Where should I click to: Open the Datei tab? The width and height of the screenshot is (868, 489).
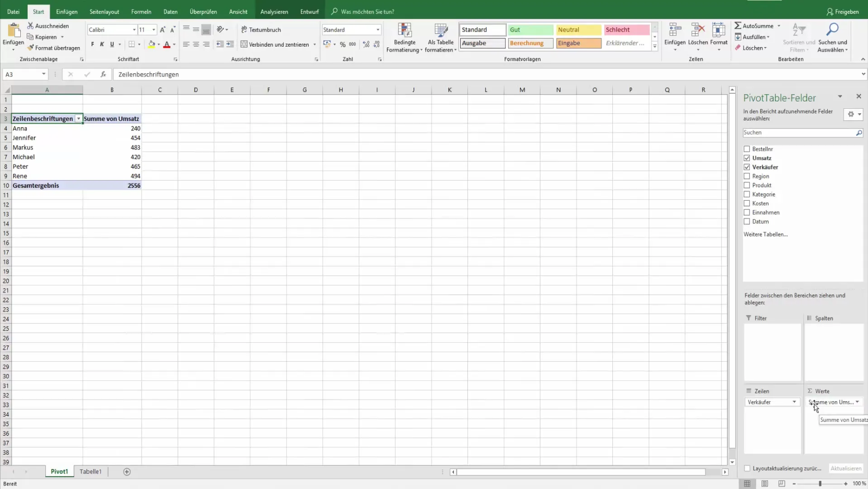click(x=14, y=11)
